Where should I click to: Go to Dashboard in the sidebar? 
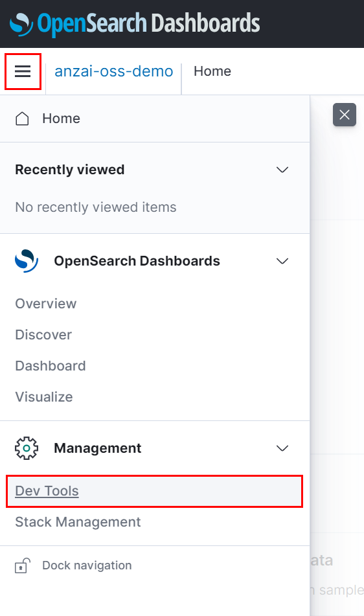[x=51, y=366]
